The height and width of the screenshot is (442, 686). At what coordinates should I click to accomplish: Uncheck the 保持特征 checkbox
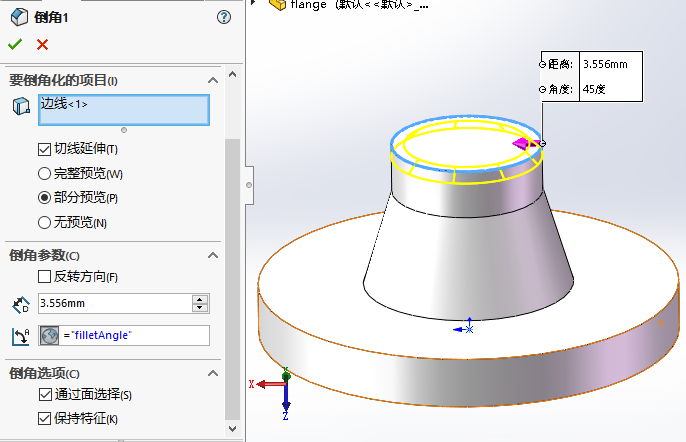click(x=44, y=418)
